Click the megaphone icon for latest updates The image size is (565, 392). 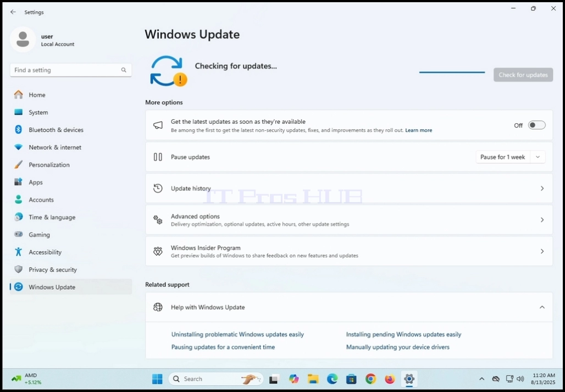tap(158, 125)
